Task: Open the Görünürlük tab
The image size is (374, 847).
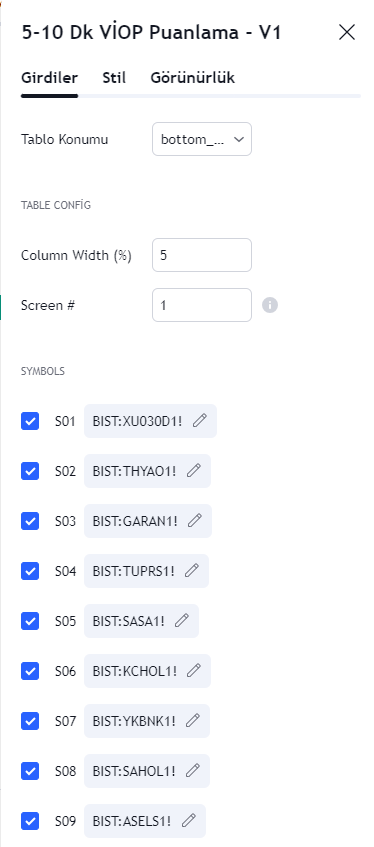Action: [x=192, y=78]
